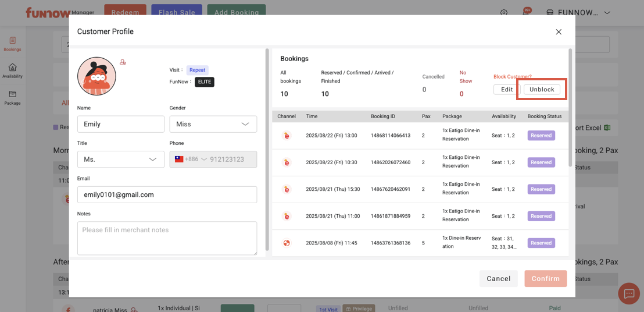
Task: Click the customer avatar picture
Action: [96, 76]
